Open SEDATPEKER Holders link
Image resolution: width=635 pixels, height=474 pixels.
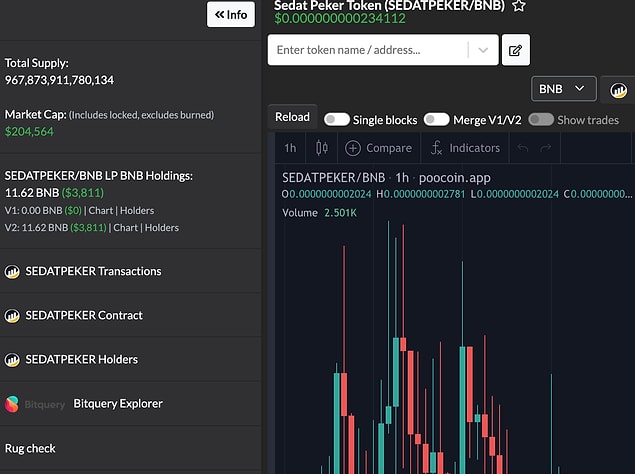point(81,359)
